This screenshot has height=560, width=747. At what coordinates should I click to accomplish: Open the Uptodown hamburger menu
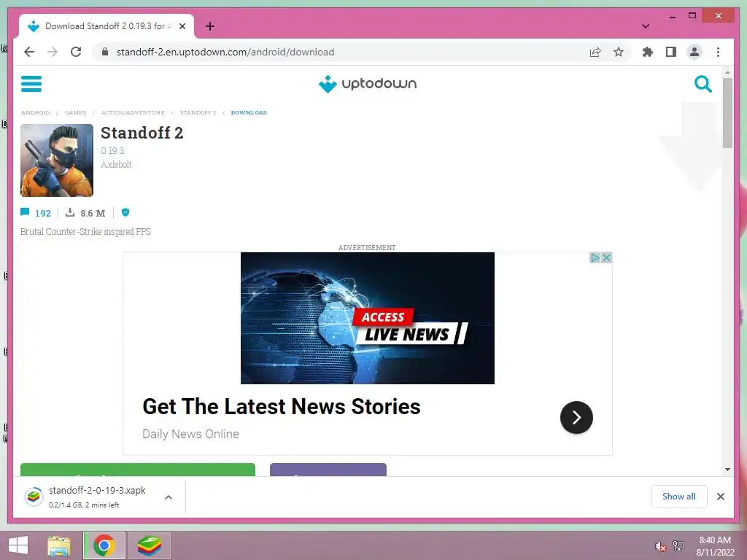tap(31, 84)
